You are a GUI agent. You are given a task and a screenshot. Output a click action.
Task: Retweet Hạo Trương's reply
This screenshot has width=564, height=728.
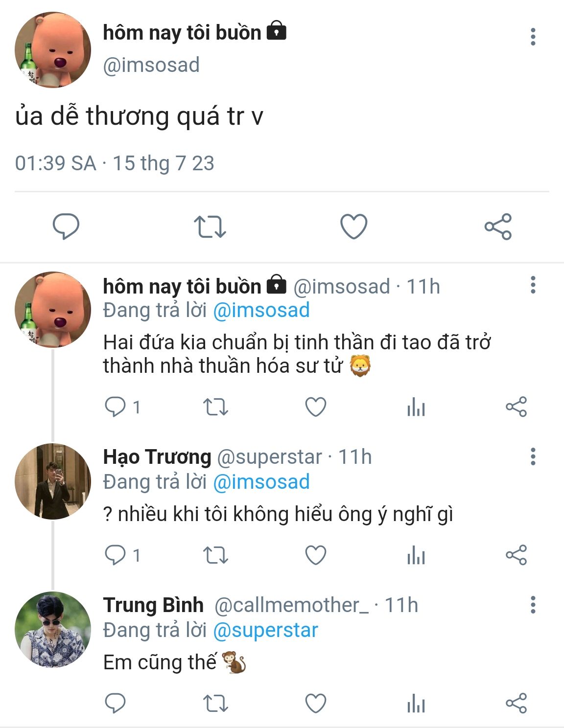click(x=215, y=555)
